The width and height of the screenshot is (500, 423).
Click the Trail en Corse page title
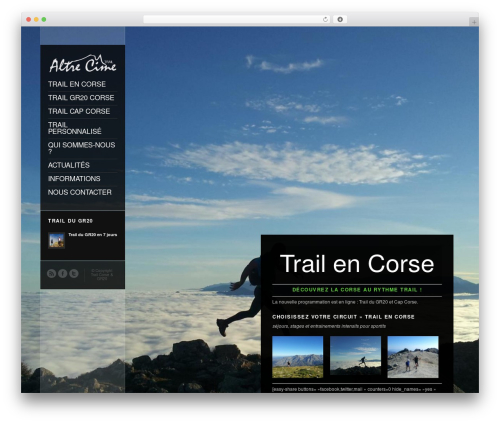pyautogui.click(x=357, y=264)
